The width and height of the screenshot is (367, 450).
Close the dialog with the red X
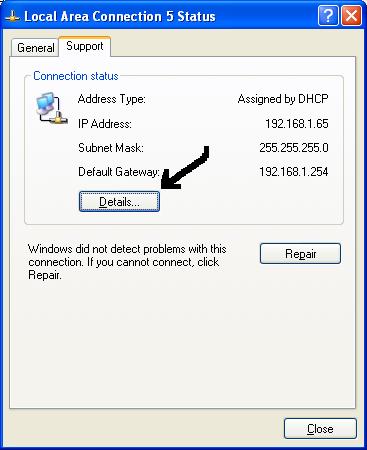(352, 15)
